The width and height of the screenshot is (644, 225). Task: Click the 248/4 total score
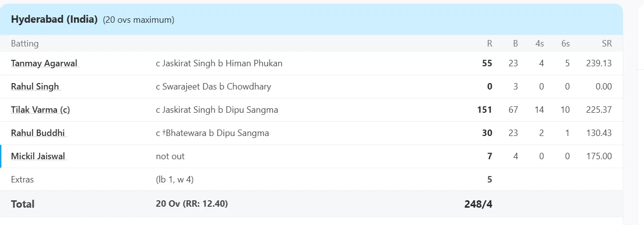click(x=478, y=204)
